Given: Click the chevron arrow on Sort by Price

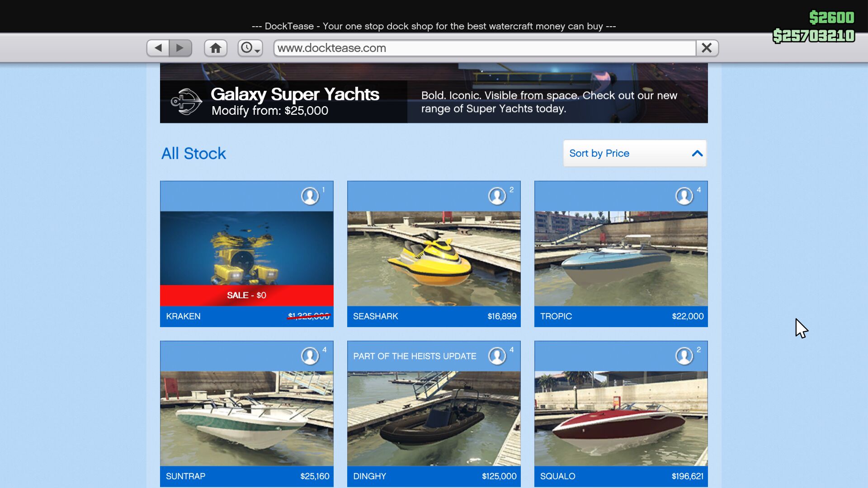Looking at the screenshot, I should [697, 153].
